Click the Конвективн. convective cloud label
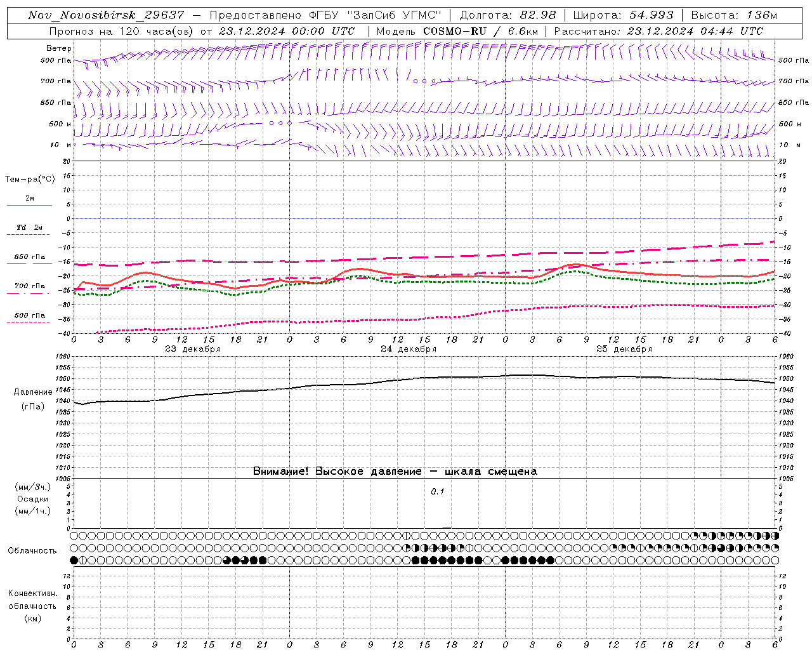 (32, 594)
